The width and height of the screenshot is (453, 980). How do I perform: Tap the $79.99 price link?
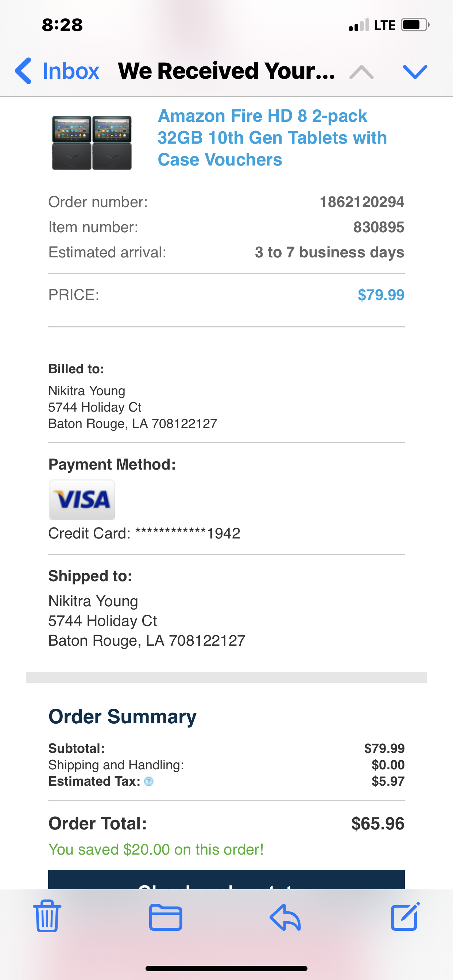381,295
